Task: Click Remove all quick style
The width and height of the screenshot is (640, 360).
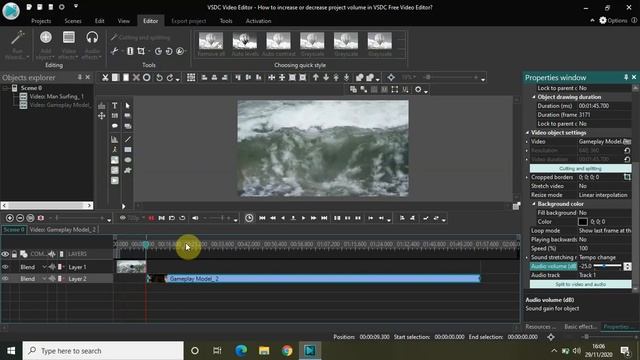Action: (211, 44)
